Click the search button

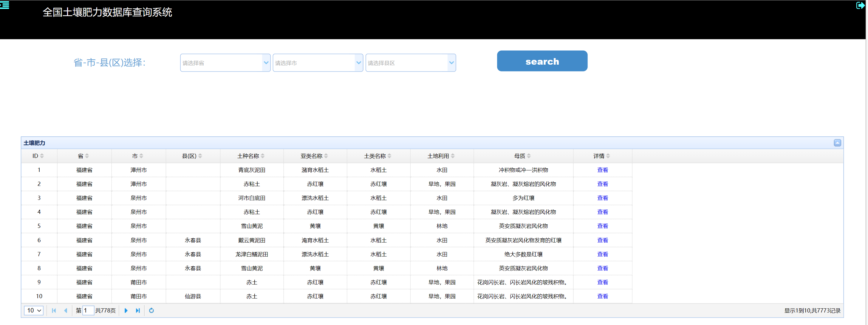(x=542, y=61)
